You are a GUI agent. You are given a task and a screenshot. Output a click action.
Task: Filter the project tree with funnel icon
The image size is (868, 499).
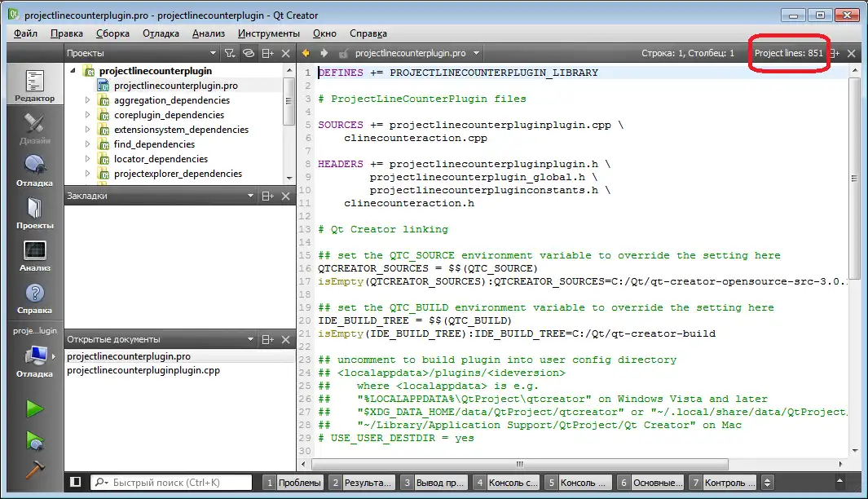(229, 53)
